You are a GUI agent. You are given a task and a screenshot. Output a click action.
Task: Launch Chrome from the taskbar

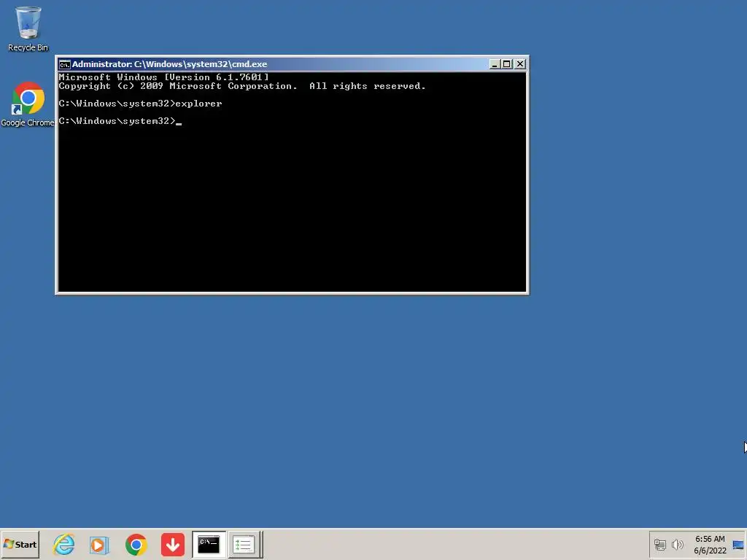[136, 544]
